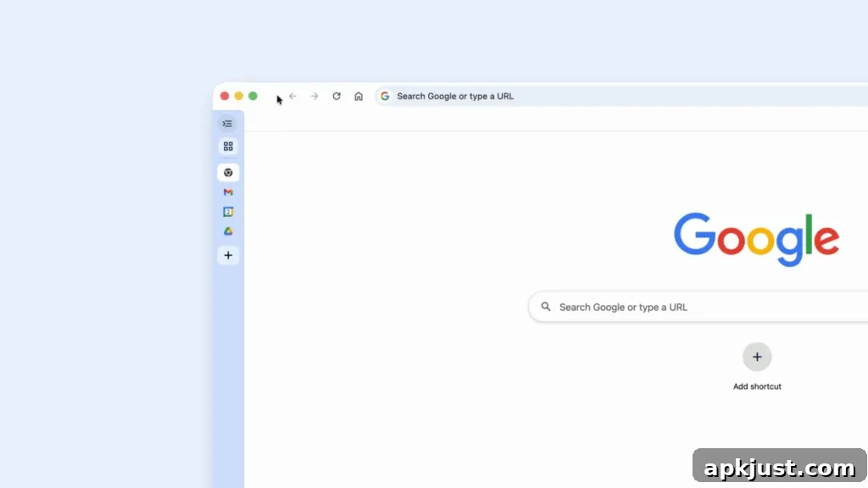The height and width of the screenshot is (488, 868).
Task: Focus the top address bar URL field
Action: click(x=621, y=97)
